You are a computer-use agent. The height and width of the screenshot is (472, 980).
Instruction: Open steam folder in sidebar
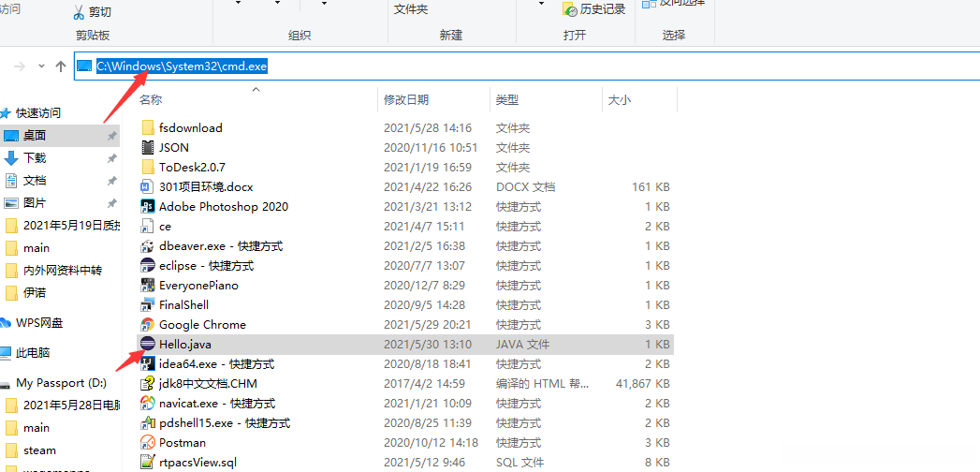coord(39,450)
